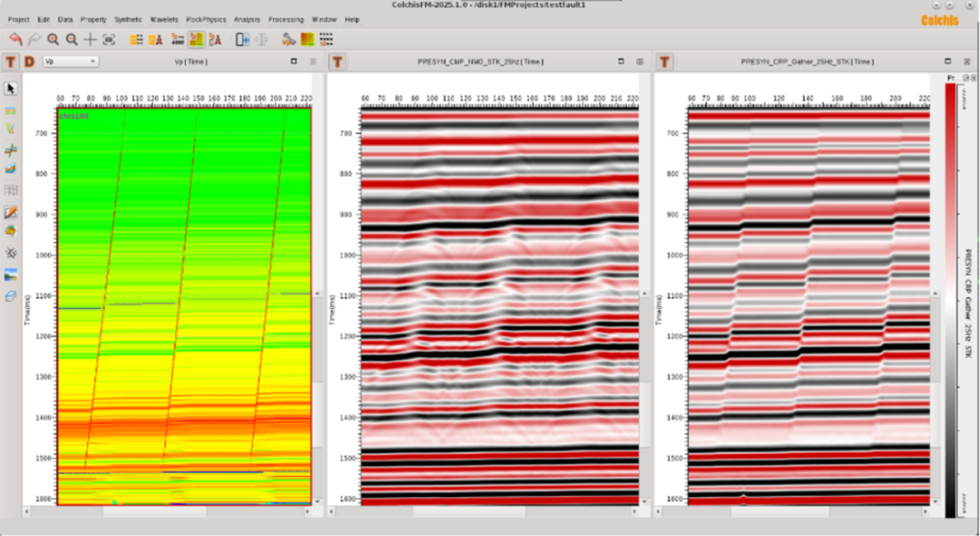This screenshot has height=536, width=980.
Task: Maximize the PRESYN_CMP_NMO_STK panel
Action: pos(621,62)
